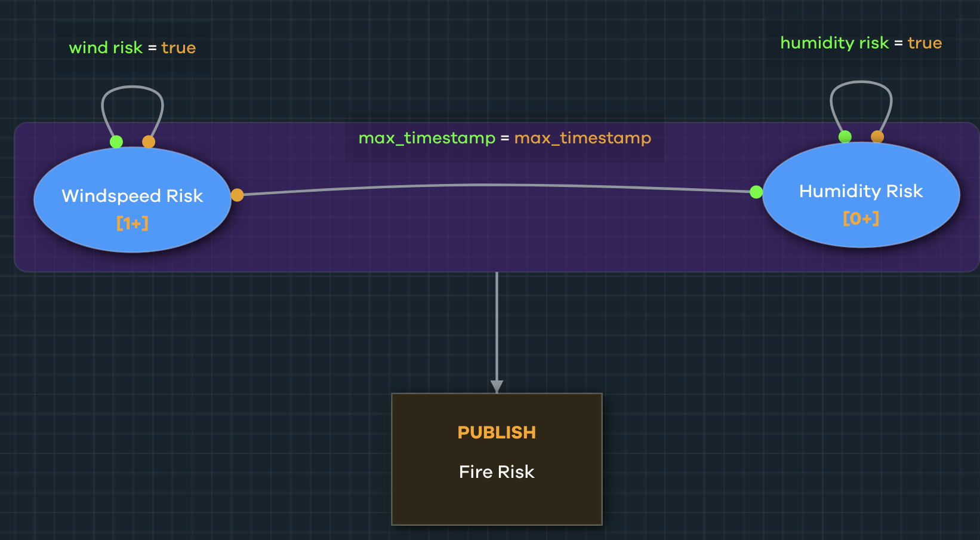Image resolution: width=980 pixels, height=540 pixels.
Task: Open the 'humidity risk = true' condition label
Action: point(861,43)
